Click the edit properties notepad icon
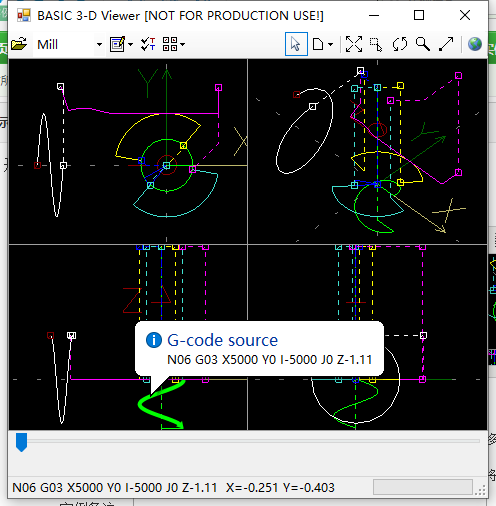The image size is (496, 506). click(118, 44)
